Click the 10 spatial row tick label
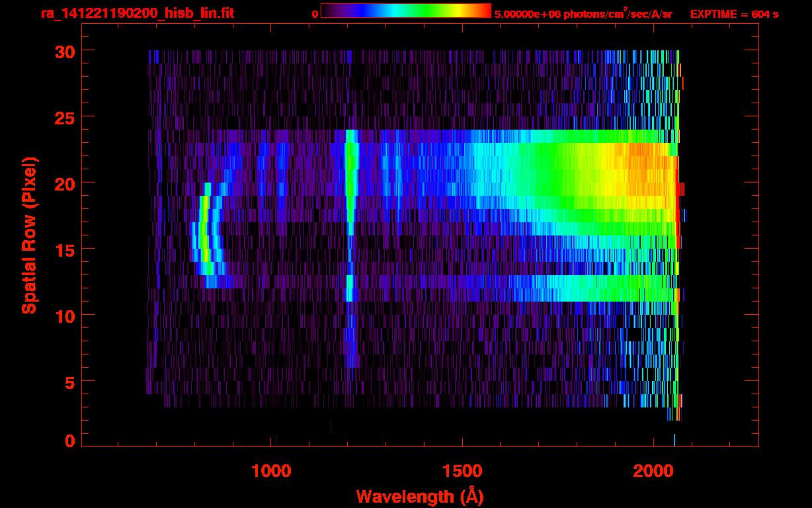The width and height of the screenshot is (812, 508). 63,316
